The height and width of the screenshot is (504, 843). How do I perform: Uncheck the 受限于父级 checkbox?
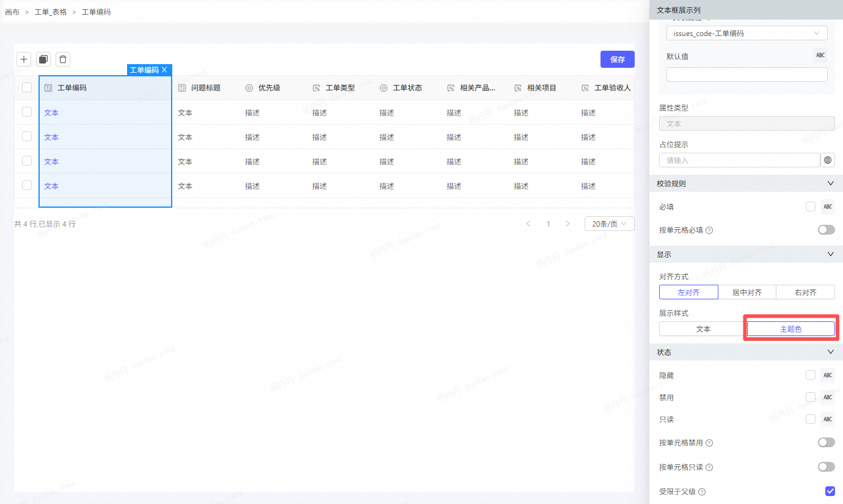pyautogui.click(x=830, y=491)
